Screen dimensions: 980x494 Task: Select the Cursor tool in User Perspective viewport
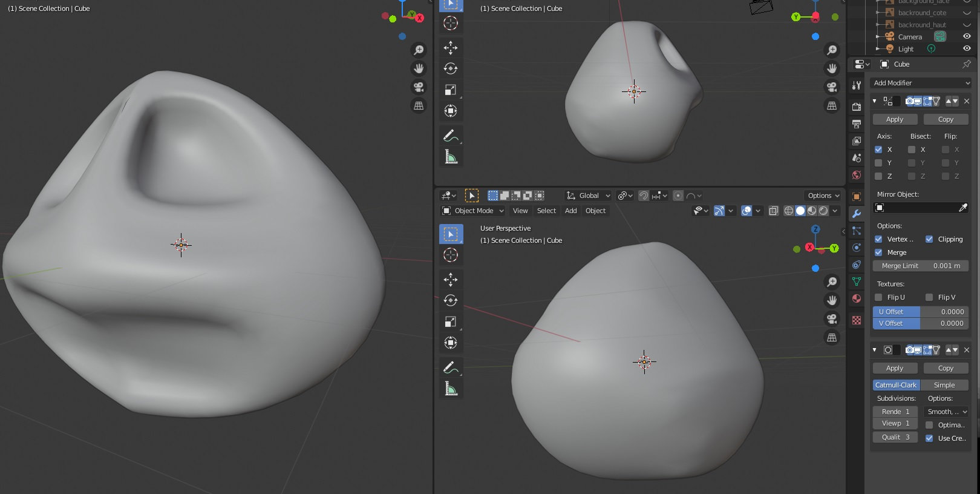(451, 255)
